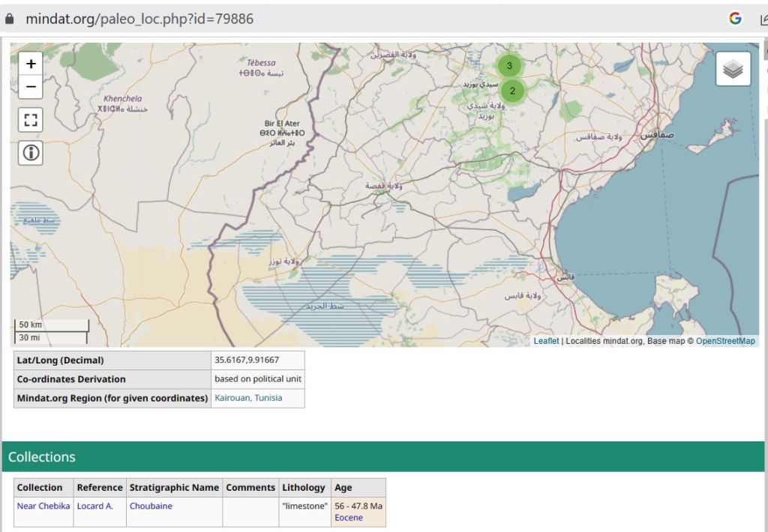Click the Collections section header

coord(42,456)
